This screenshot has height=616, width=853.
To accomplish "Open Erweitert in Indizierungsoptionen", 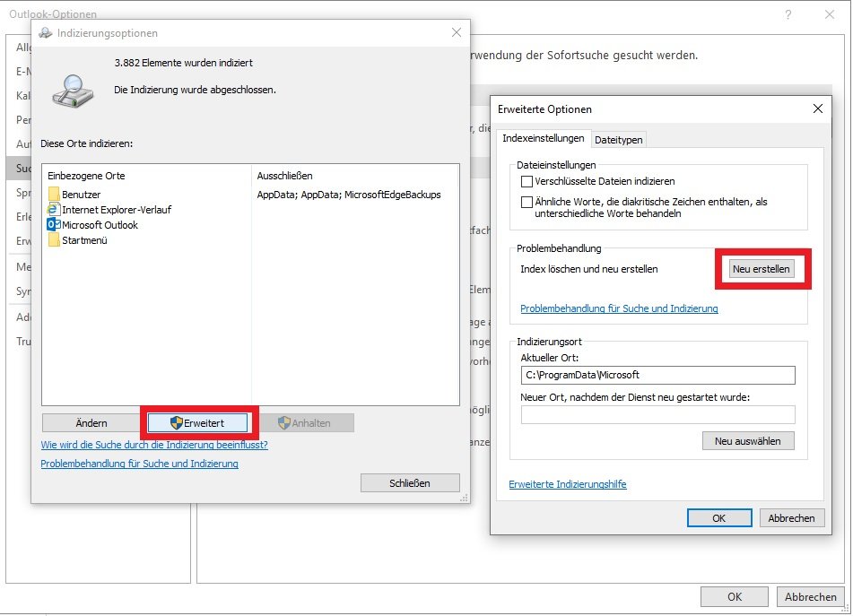I will click(197, 423).
